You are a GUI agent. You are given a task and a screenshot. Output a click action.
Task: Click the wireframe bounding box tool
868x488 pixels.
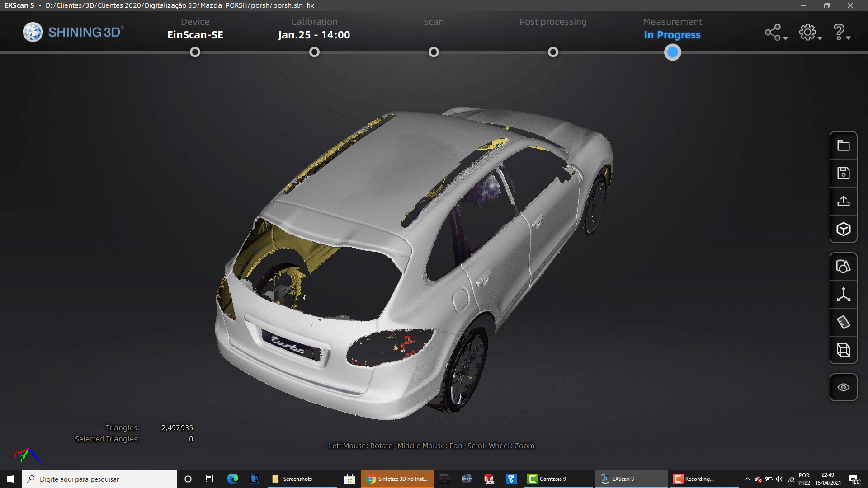point(844,351)
